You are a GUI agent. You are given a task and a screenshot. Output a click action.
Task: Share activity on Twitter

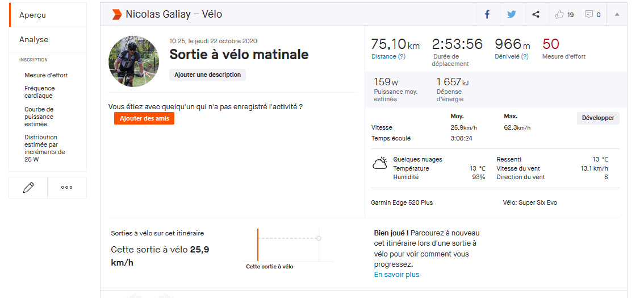pos(512,15)
